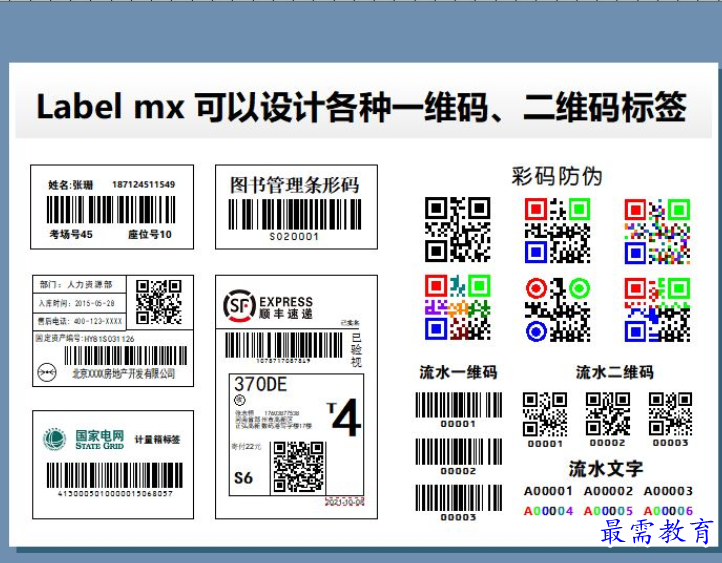Click the QR code in the asset label
The height and width of the screenshot is (563, 722).
159,302
